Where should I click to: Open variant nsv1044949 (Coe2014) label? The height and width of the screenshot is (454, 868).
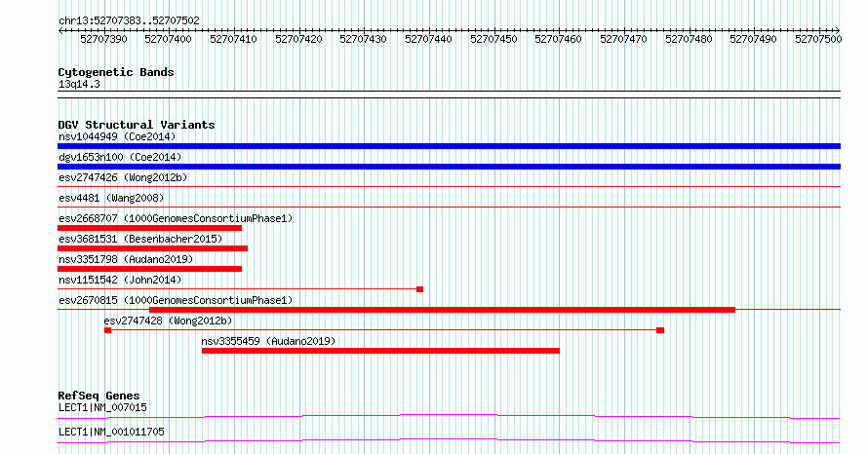pyautogui.click(x=117, y=136)
